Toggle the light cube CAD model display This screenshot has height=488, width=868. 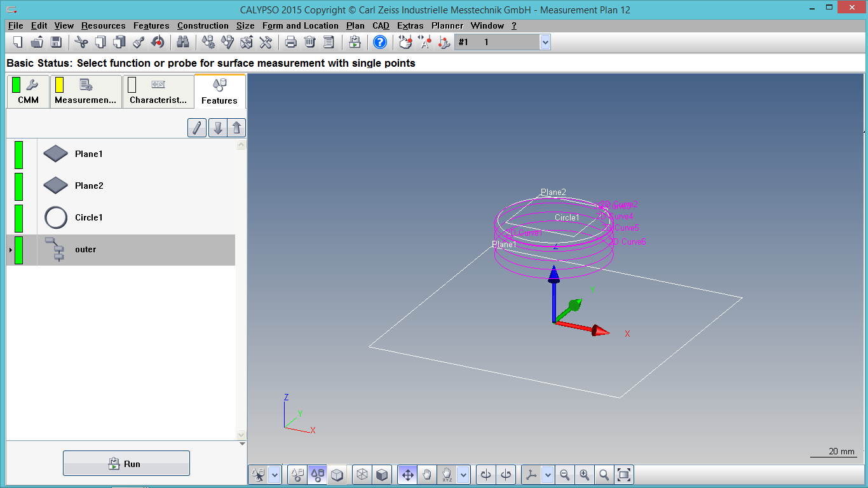336,475
